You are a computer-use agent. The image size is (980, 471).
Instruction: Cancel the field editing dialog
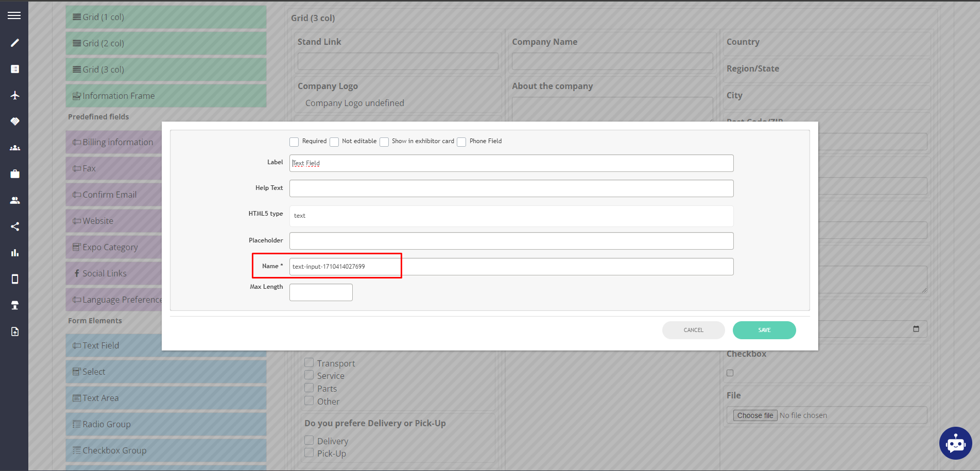[x=693, y=330]
